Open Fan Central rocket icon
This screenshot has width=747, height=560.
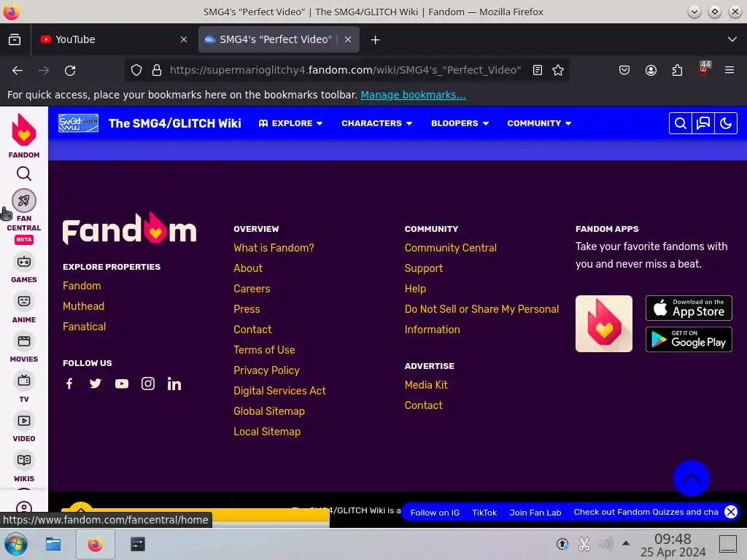24,201
